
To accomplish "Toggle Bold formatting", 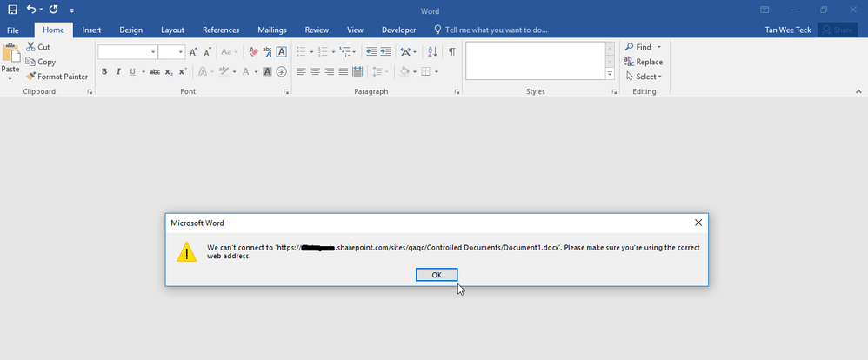I will [x=104, y=71].
